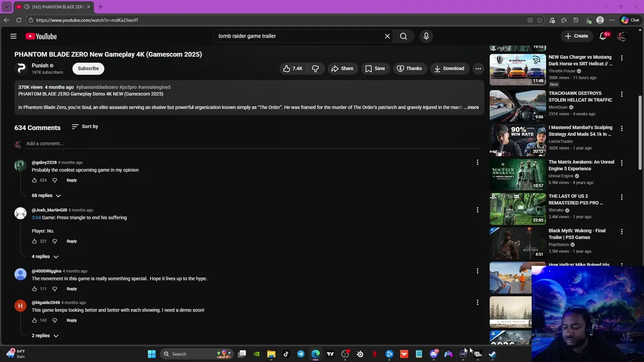Open YouTube notifications bell

pyautogui.click(x=603, y=36)
